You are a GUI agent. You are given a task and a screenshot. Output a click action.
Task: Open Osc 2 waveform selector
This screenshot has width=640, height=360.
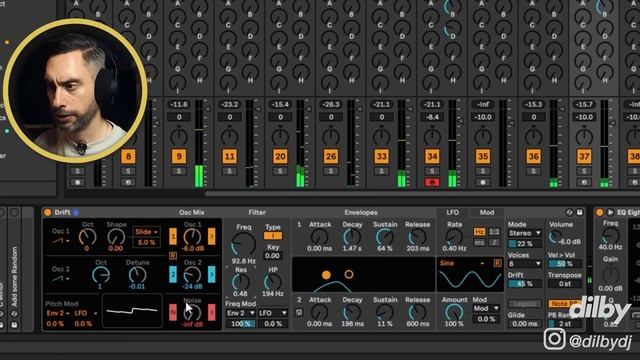pyautogui.click(x=60, y=279)
